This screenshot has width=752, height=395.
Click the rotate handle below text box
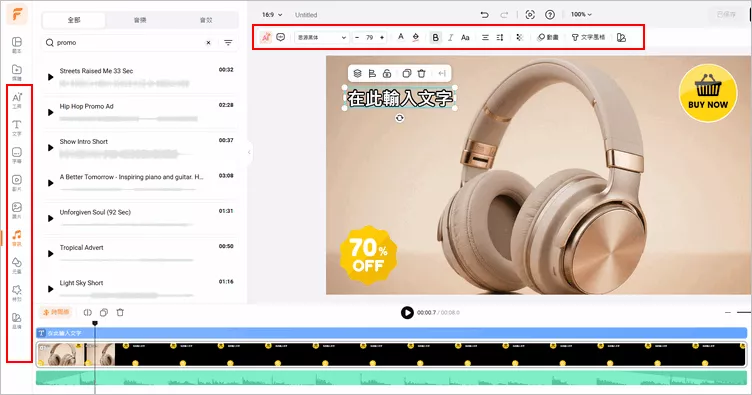tap(400, 118)
